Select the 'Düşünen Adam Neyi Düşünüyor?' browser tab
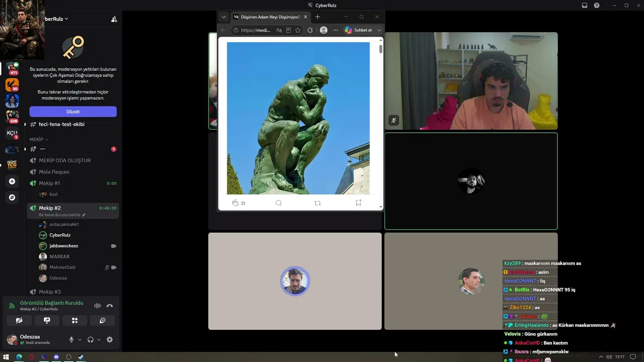 coord(271,17)
